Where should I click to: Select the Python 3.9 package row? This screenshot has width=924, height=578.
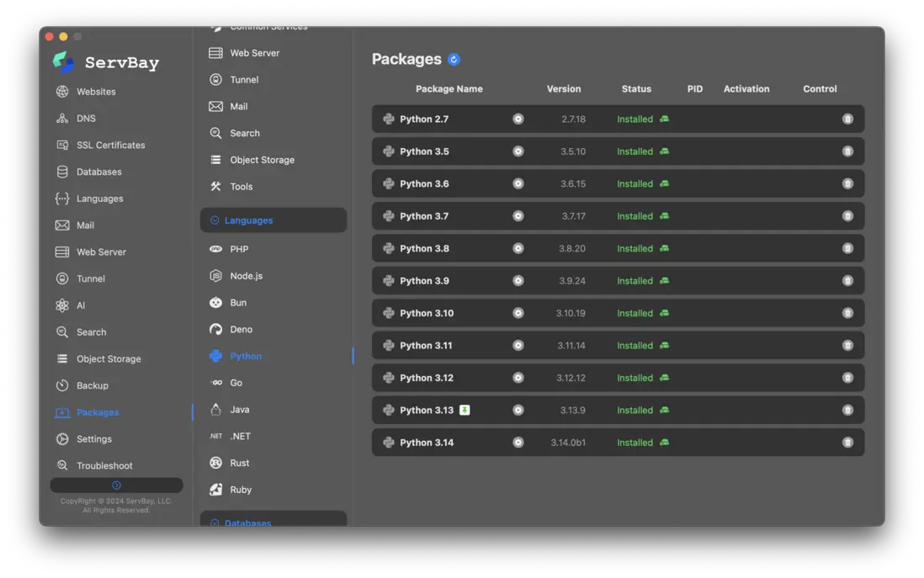[x=424, y=281]
